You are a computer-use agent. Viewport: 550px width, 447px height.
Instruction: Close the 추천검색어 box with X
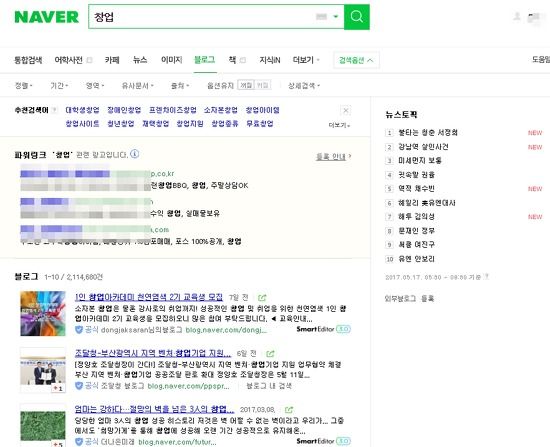346,111
